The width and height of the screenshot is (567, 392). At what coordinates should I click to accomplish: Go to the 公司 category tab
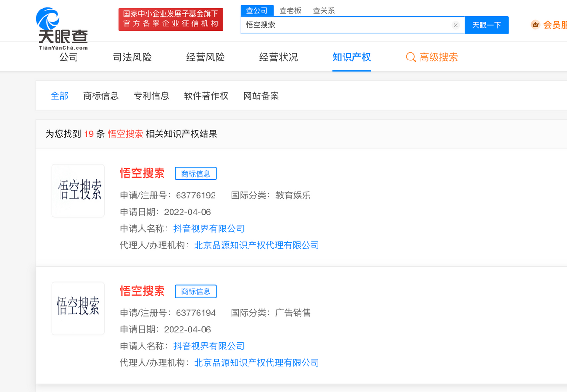(69, 58)
